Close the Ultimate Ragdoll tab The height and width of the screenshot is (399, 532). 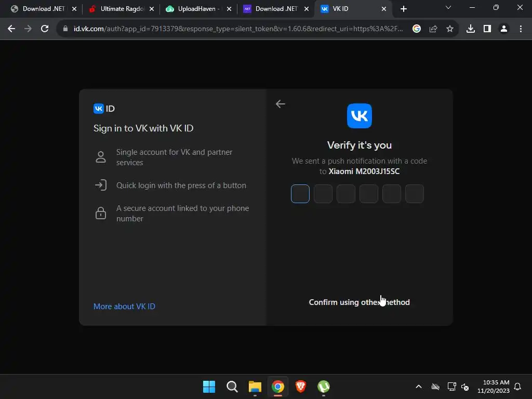coord(152,9)
